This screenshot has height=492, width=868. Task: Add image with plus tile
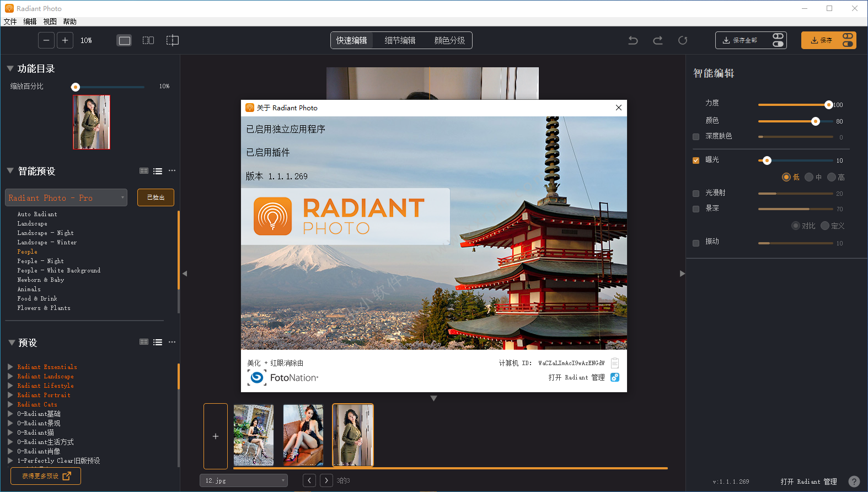point(216,436)
